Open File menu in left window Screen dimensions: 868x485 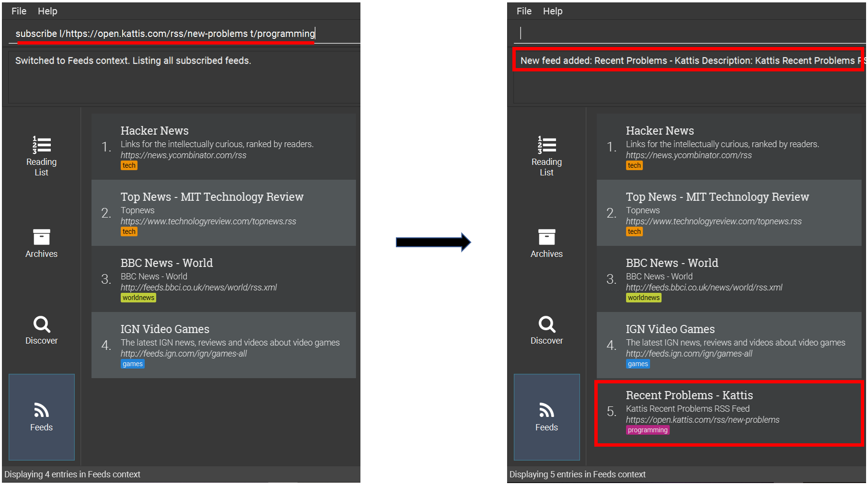[x=19, y=11]
